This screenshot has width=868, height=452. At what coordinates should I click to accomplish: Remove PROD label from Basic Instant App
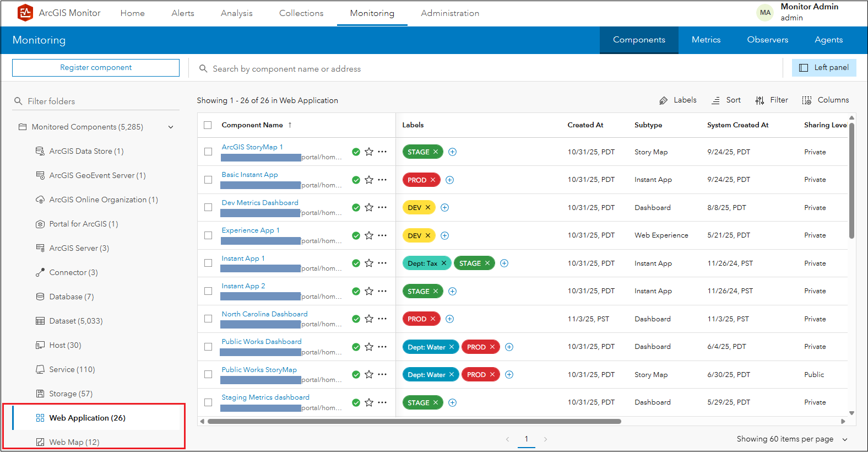(433, 180)
